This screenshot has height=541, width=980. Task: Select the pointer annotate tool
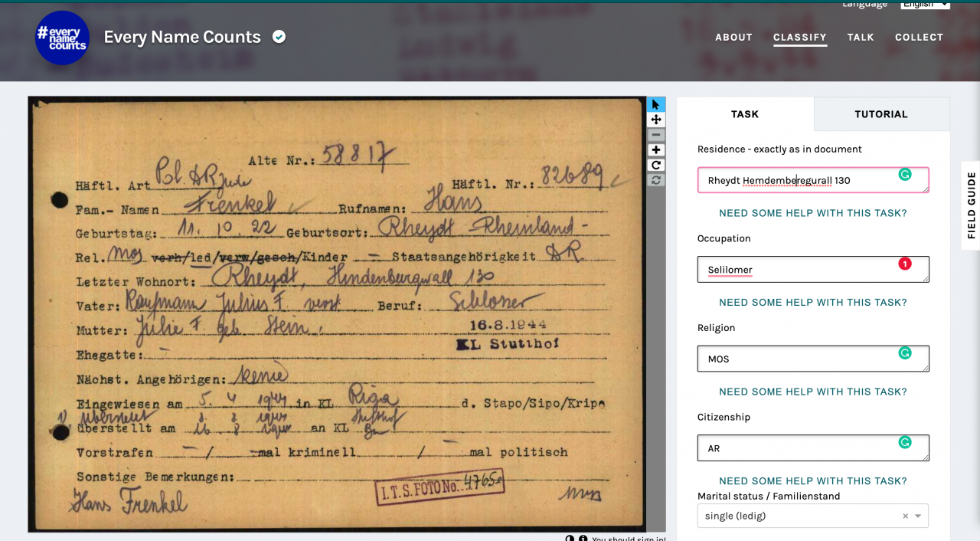click(656, 104)
